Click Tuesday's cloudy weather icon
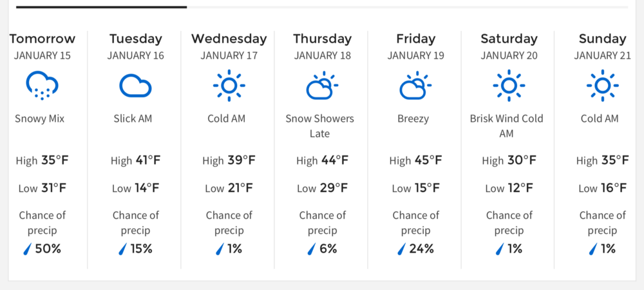Viewport: 644px width, 290px height. (135, 86)
